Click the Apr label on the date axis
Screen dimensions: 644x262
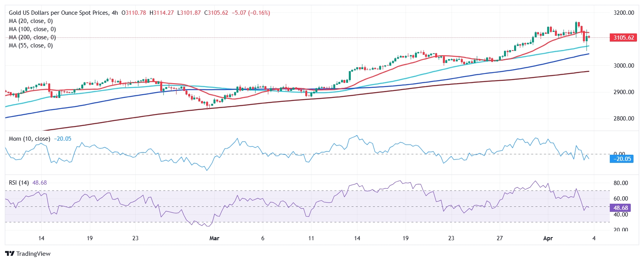point(548,238)
